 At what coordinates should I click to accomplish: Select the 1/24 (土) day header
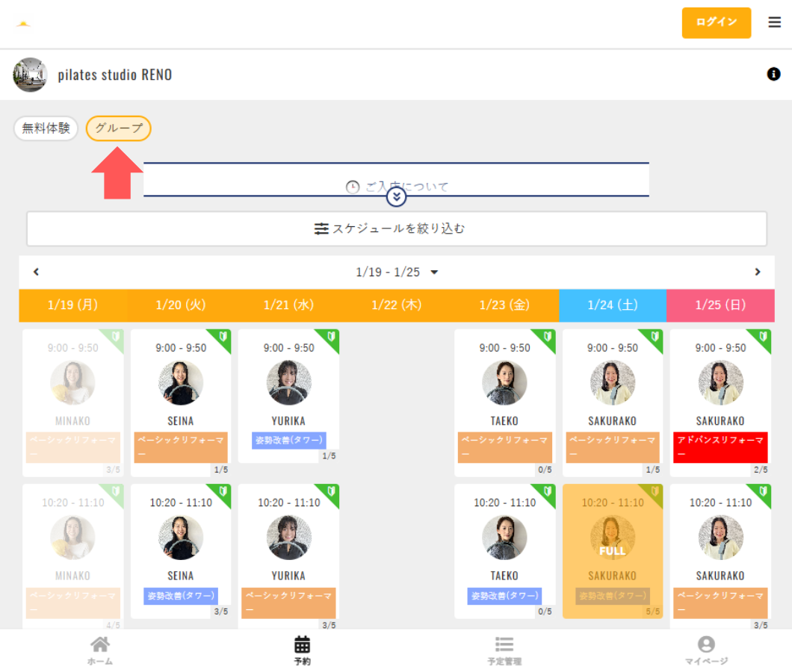point(612,305)
